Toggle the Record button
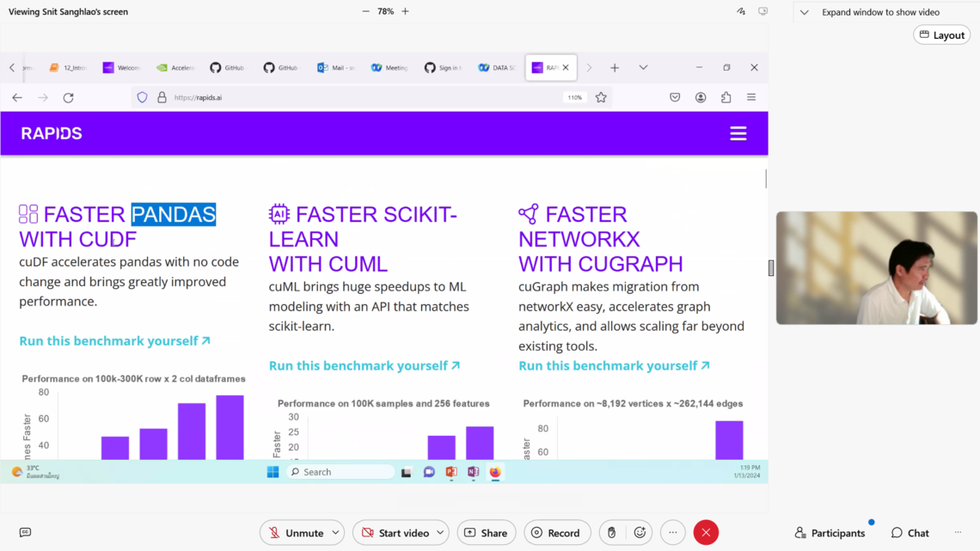 coord(556,533)
